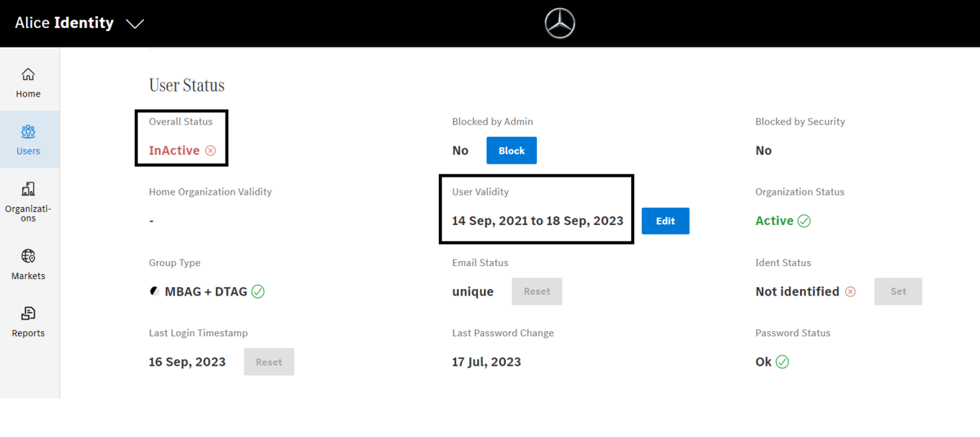Click the MBAG + DTAG green checkmark
Screen dimensions: 980x437
click(258, 292)
